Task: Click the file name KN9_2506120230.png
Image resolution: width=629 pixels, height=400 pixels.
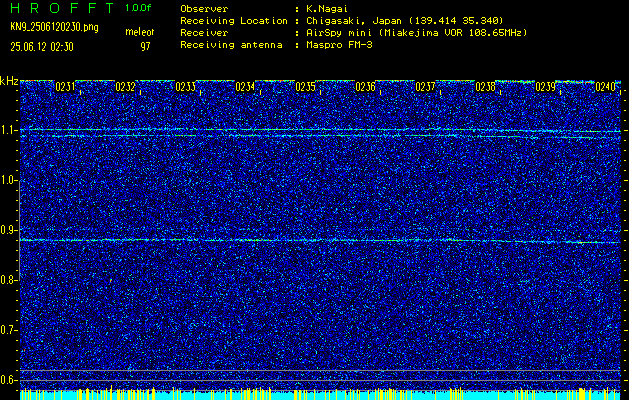Action: click(x=54, y=27)
